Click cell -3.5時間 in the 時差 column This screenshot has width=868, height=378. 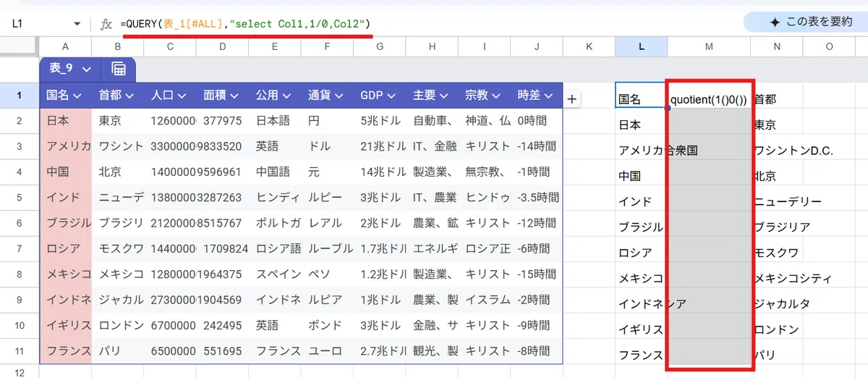(536, 198)
